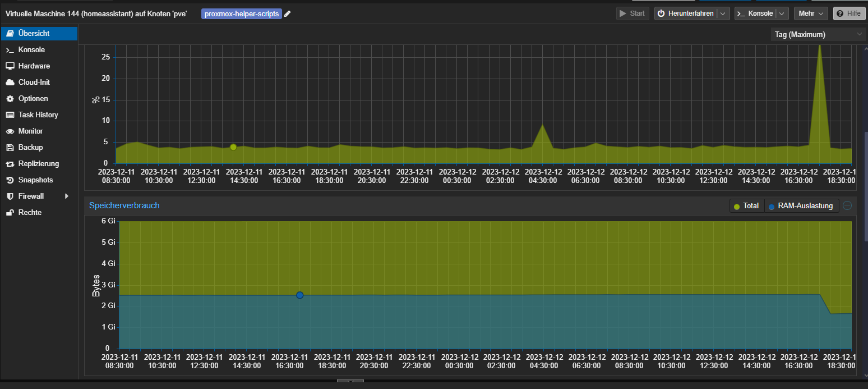Click the Rechte unlock icon
This screenshot has height=389, width=868.
click(x=10, y=213)
